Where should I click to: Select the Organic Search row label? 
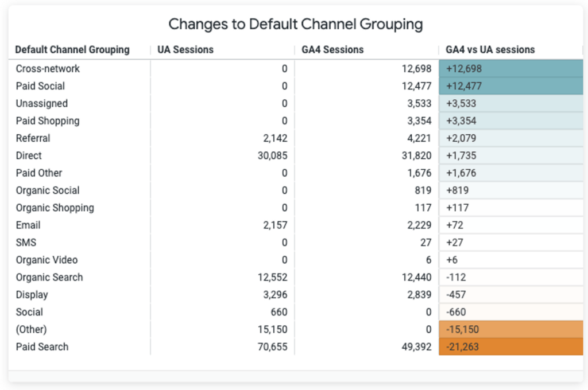point(49,278)
